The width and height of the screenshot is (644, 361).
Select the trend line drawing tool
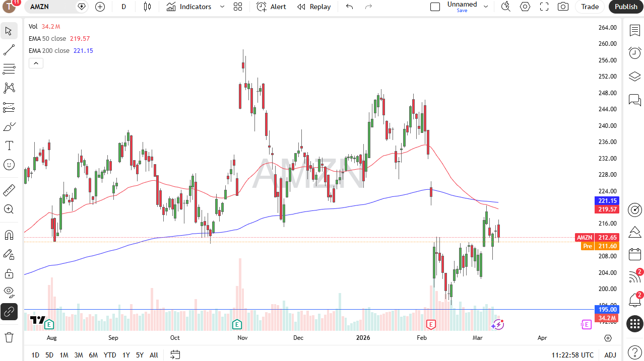click(x=9, y=50)
